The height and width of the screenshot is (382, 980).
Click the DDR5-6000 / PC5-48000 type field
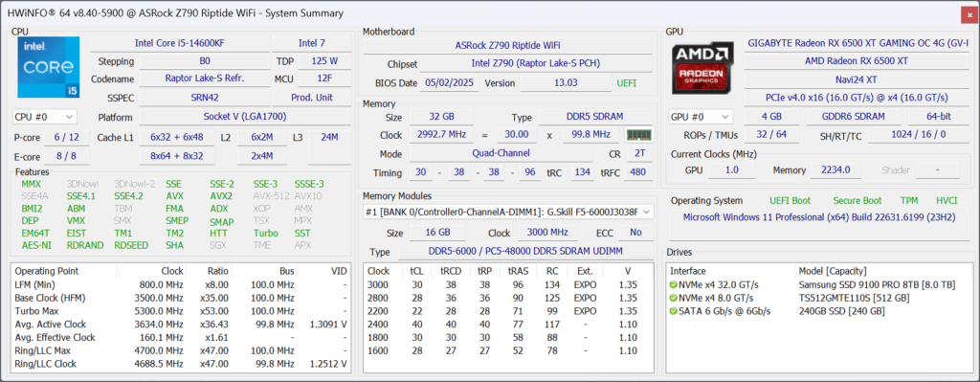pyautogui.click(x=525, y=252)
